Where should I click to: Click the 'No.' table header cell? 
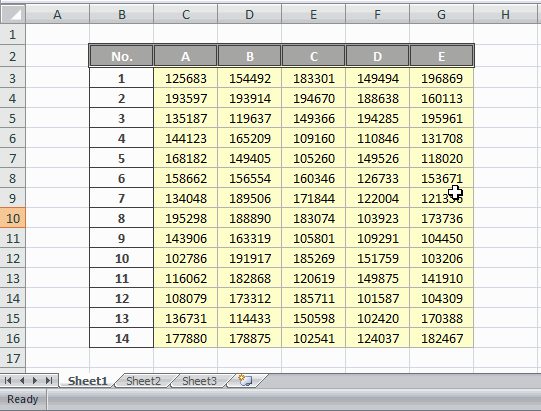pyautogui.click(x=121, y=56)
